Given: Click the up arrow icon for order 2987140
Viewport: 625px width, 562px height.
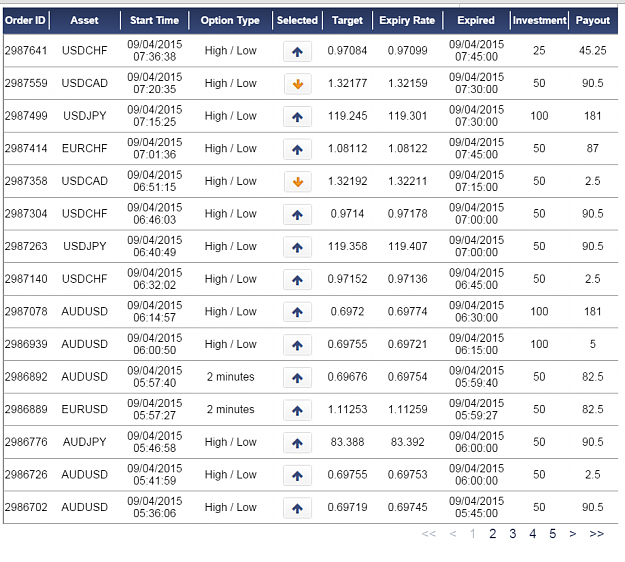Looking at the screenshot, I should [x=297, y=280].
